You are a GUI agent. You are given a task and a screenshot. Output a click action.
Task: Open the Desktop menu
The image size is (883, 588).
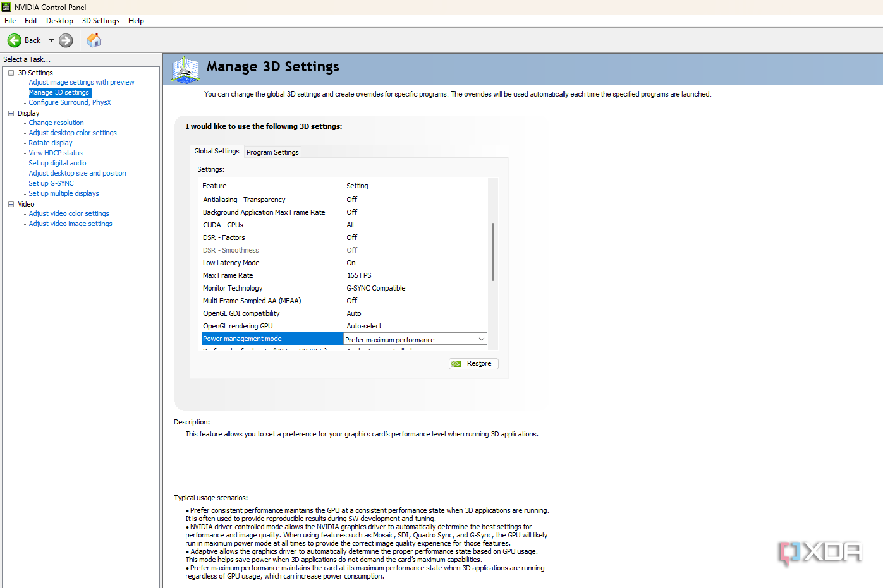[59, 20]
